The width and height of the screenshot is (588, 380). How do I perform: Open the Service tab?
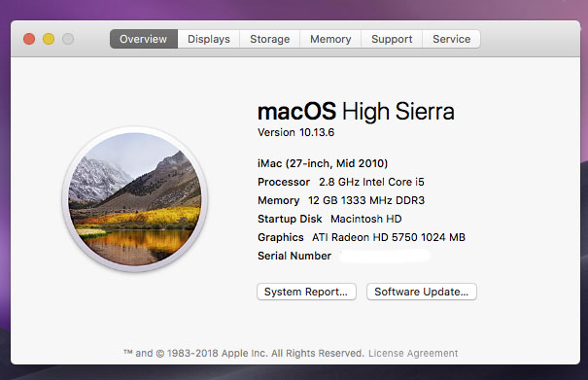(452, 39)
